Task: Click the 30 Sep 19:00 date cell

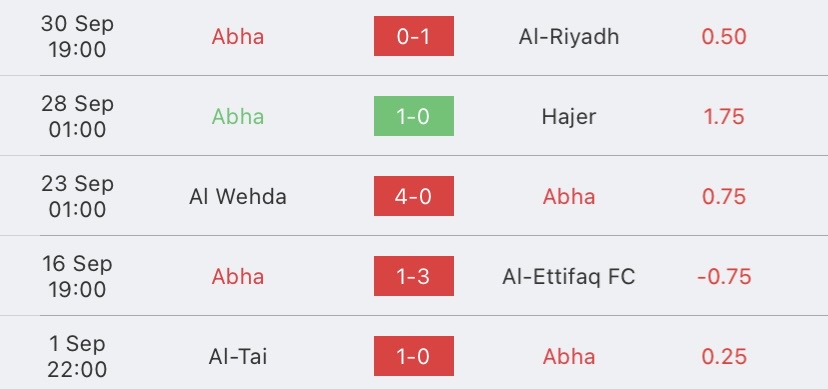Action: click(77, 36)
